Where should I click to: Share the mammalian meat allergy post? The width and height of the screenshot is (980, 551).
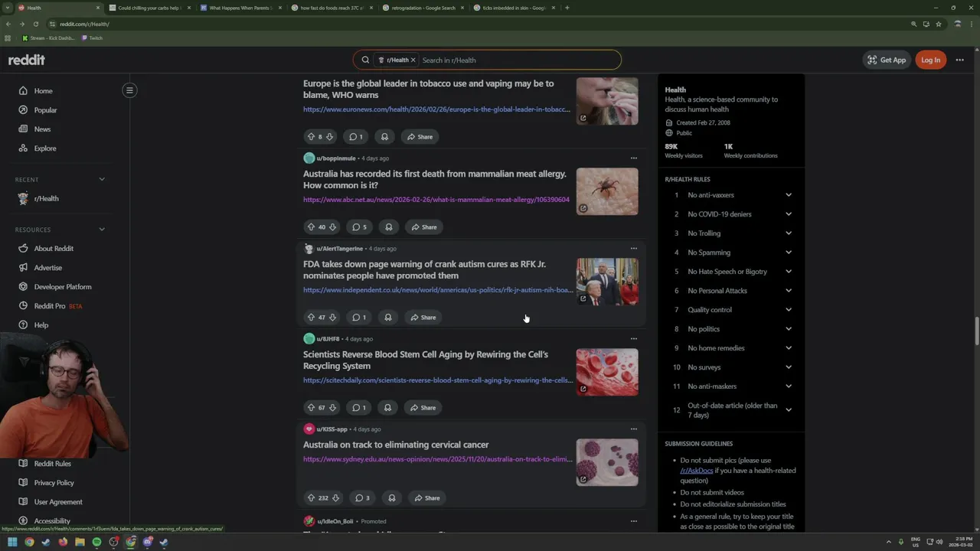pos(423,227)
